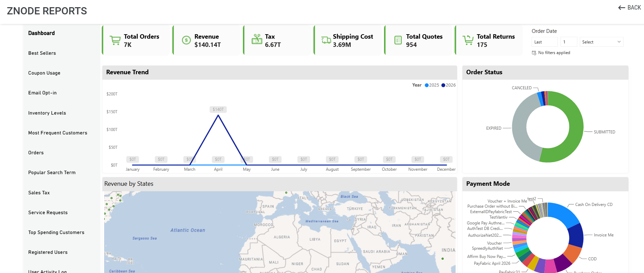This screenshot has width=644, height=273.
Task: Click the Order Date number input field
Action: [x=569, y=42]
